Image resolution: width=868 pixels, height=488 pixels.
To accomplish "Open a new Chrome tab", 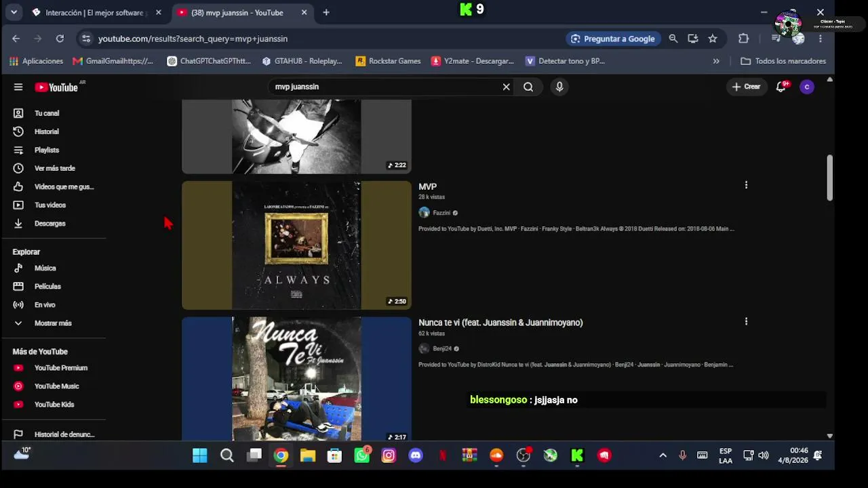I will [326, 12].
